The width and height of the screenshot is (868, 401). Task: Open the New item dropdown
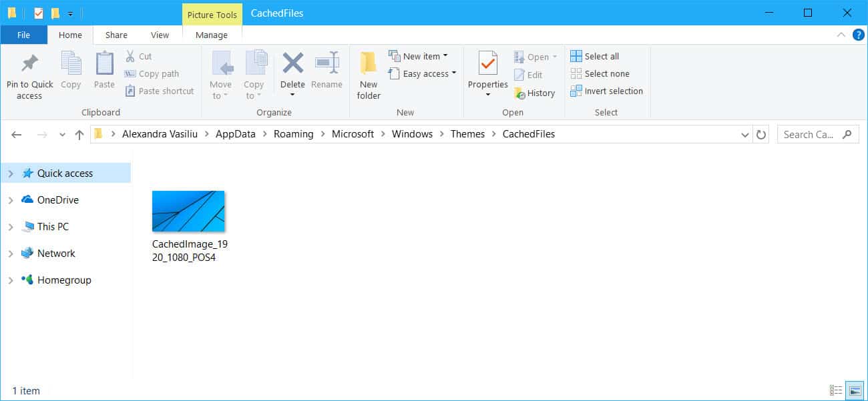pyautogui.click(x=421, y=56)
